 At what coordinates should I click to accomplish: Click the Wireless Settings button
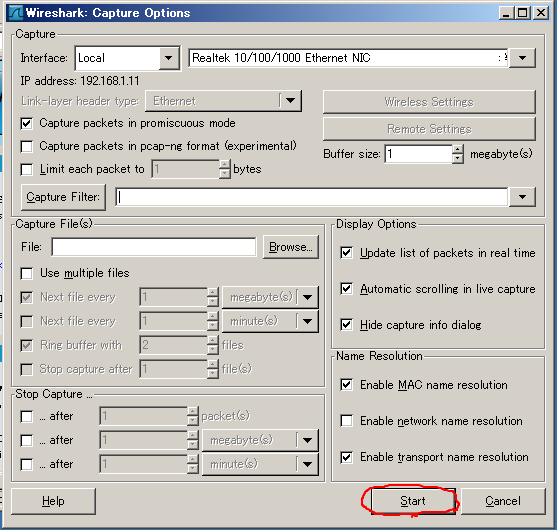(429, 102)
